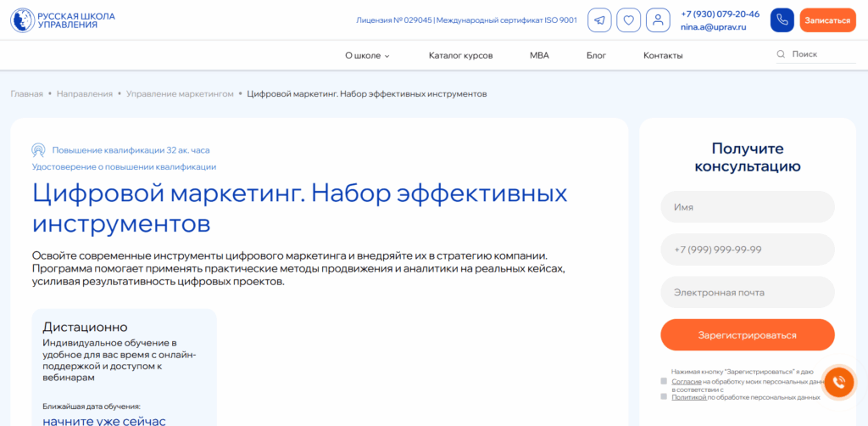Focus the Электронная почта field
Image resolution: width=868 pixels, height=426 pixels.
click(748, 293)
